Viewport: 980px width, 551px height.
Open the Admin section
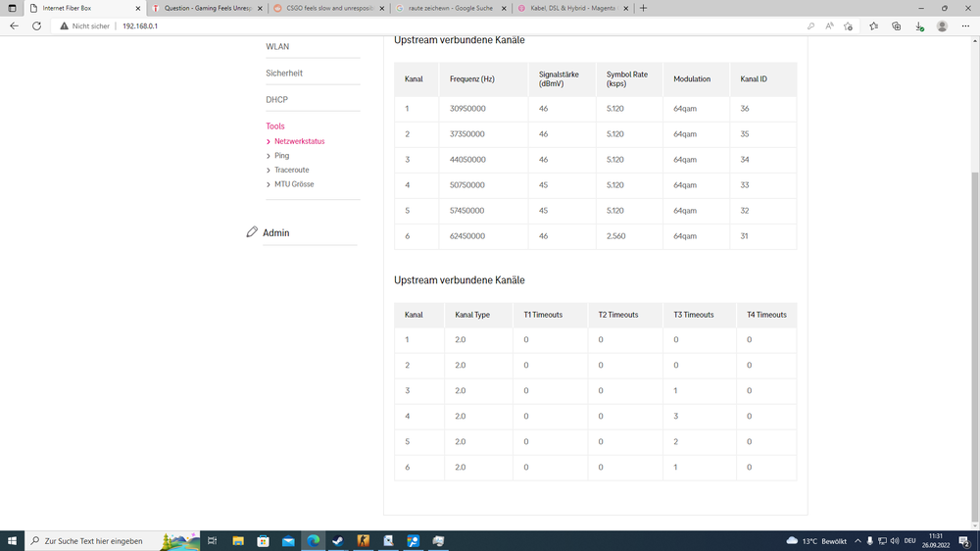[275, 232]
